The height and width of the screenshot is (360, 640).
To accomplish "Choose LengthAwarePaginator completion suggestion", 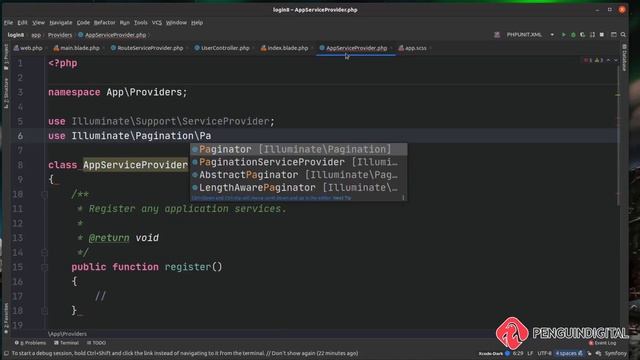I will click(x=299, y=188).
